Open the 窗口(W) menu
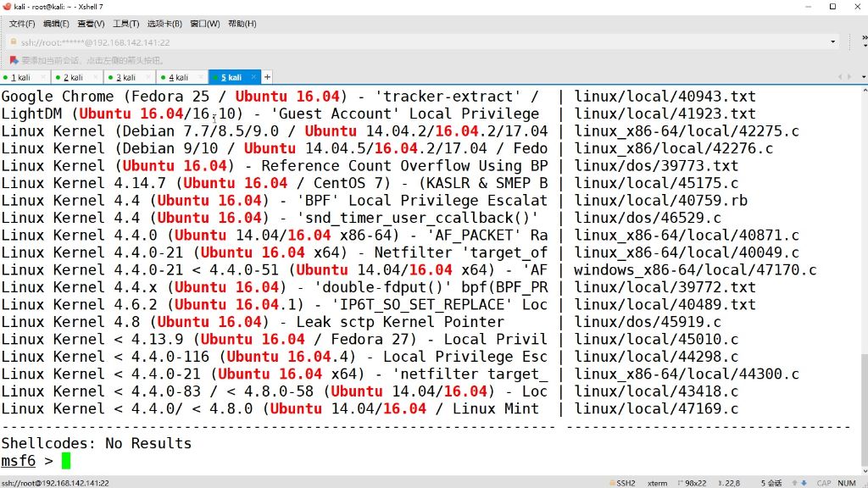The image size is (868, 488). 205,24
